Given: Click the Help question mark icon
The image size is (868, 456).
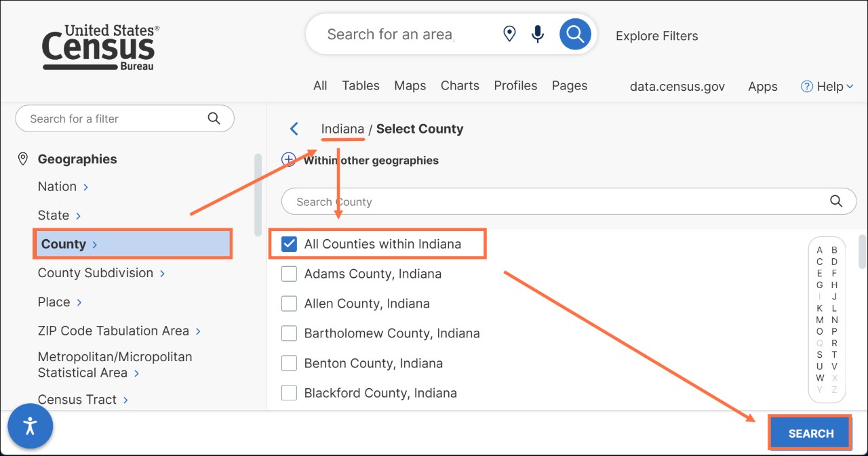Looking at the screenshot, I should pyautogui.click(x=806, y=86).
